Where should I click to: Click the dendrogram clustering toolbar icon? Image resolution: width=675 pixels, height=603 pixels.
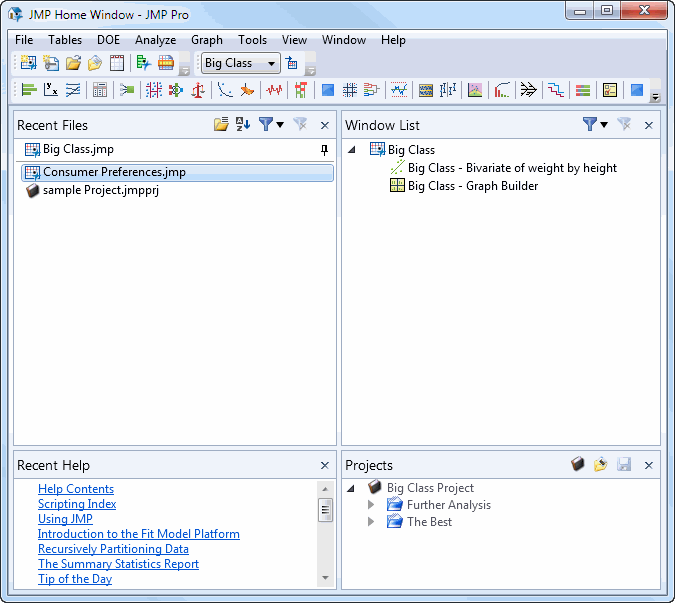(x=372, y=90)
